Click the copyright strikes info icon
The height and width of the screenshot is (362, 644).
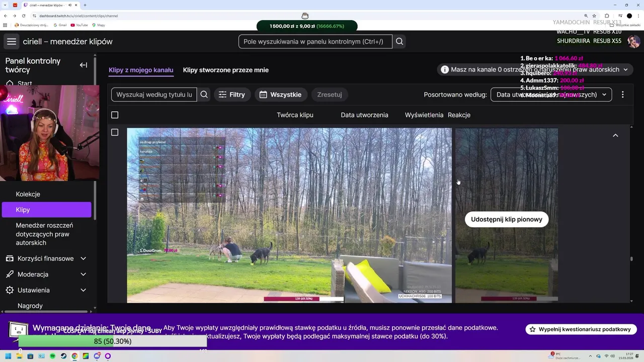point(445,69)
